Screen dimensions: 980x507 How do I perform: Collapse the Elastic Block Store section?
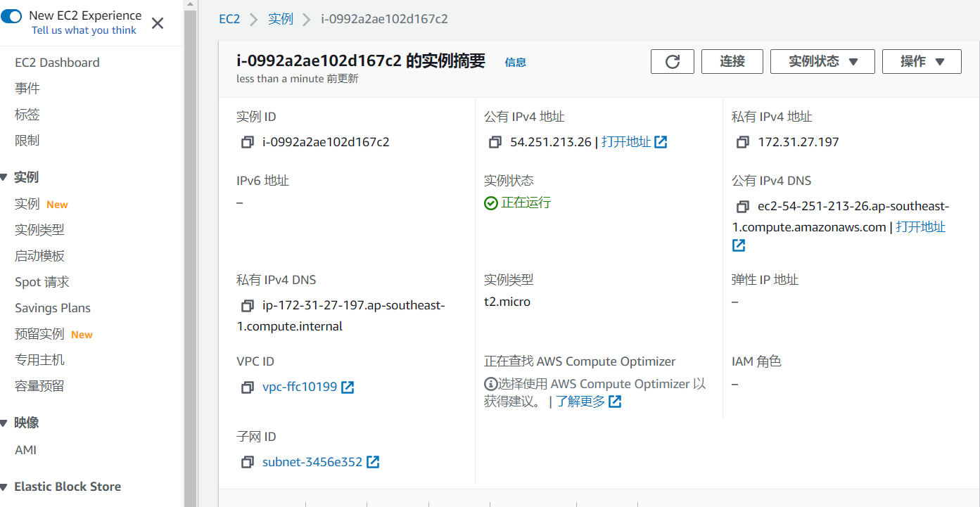[4, 487]
